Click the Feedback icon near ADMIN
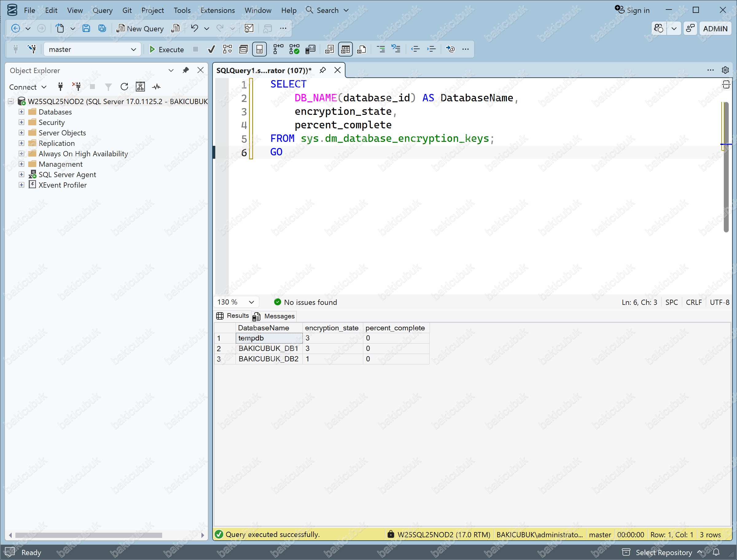Screen dimensions: 737x560 [690, 29]
